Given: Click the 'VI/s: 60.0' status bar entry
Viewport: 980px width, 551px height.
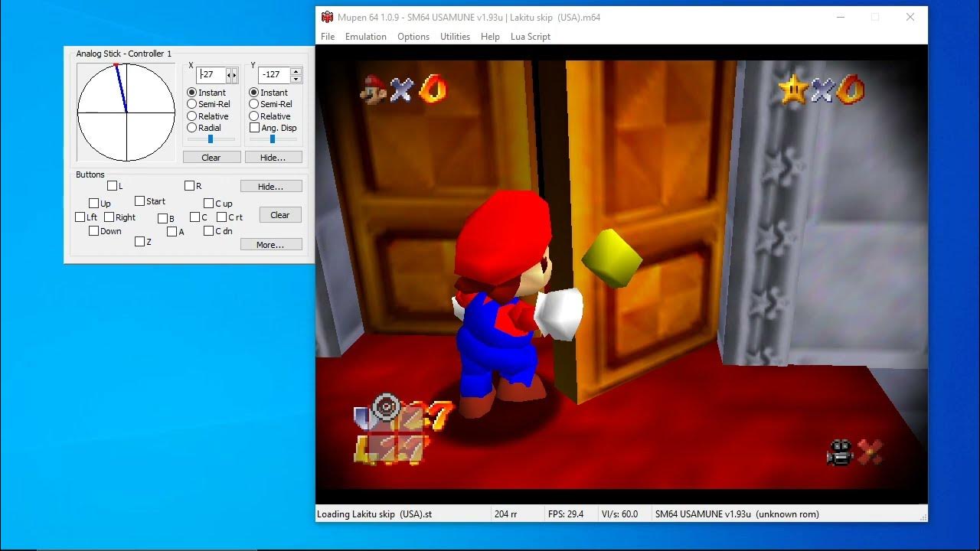Looking at the screenshot, I should pyautogui.click(x=620, y=514).
